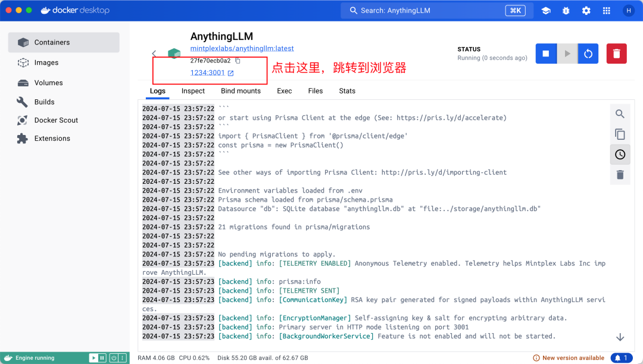Image resolution: width=643 pixels, height=364 pixels.
Task: Click the '[BackgroundWorkerService]' log entry
Action: pos(326,336)
